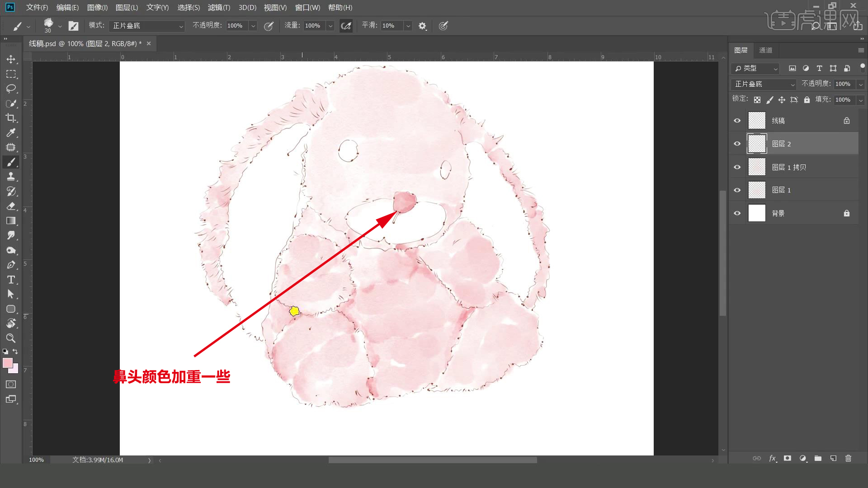
Task: Select the Eraser tool
Action: click(11, 206)
